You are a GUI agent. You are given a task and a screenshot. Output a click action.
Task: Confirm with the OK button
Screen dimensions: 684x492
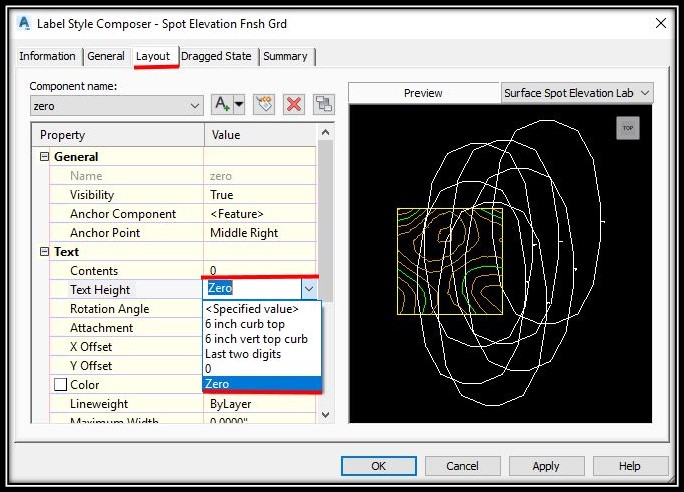coord(379,466)
